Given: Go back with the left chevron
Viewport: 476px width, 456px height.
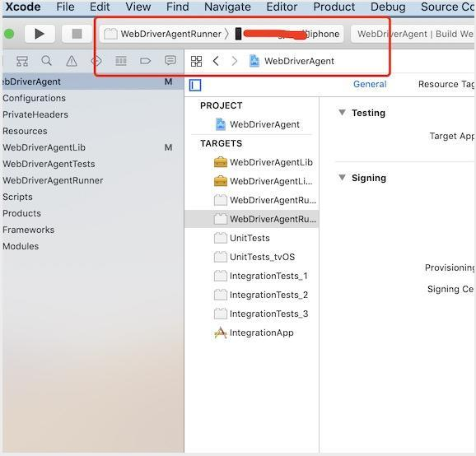Looking at the screenshot, I should (x=216, y=61).
